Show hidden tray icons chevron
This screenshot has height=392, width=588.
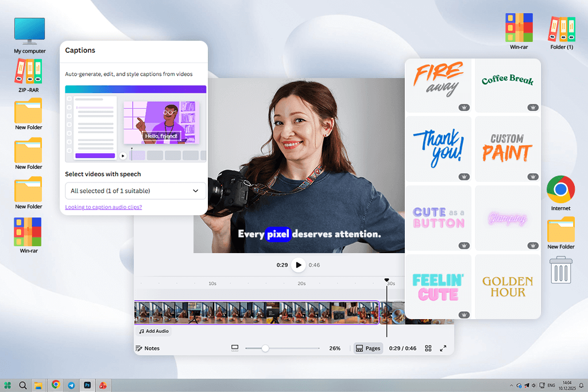tap(511, 385)
